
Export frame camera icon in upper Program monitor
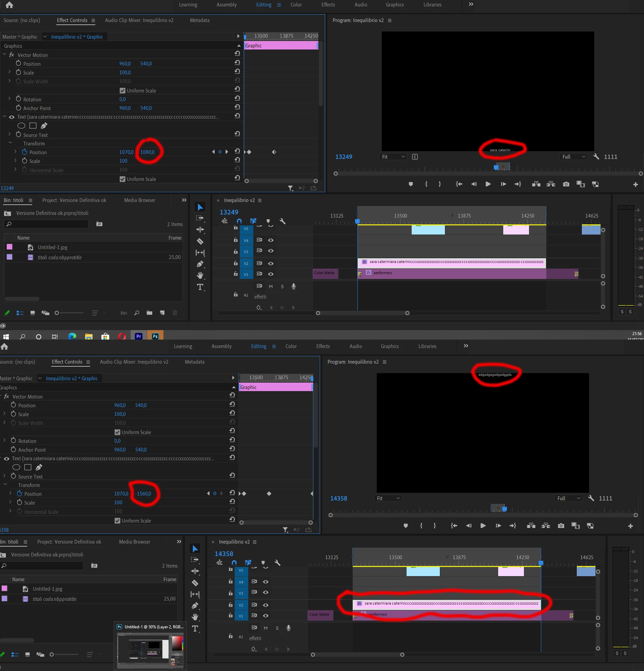[x=566, y=184]
